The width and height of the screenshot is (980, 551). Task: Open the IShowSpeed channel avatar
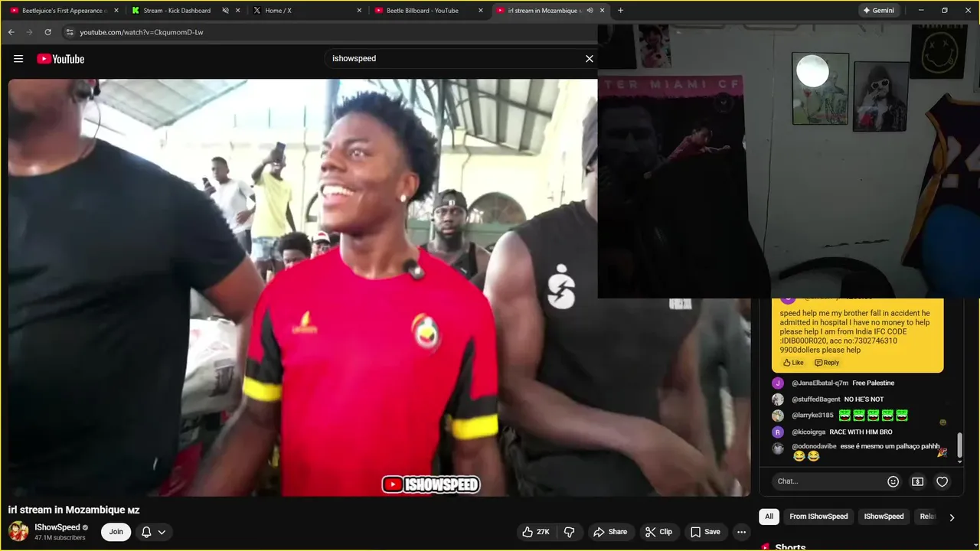18,531
